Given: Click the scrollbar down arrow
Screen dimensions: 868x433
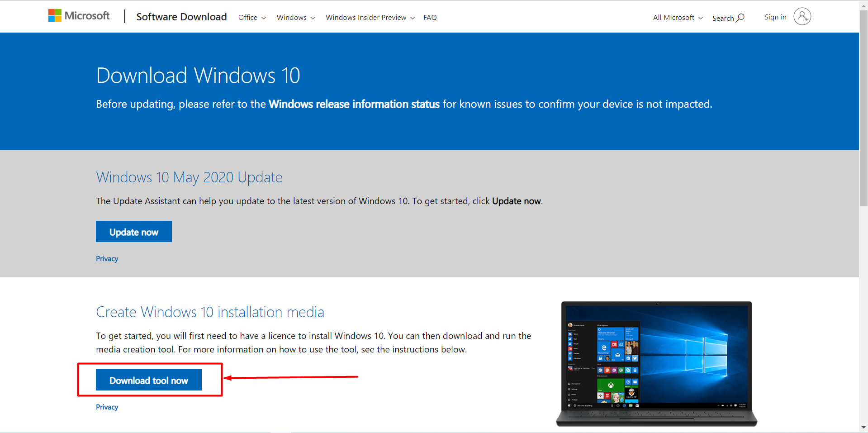Looking at the screenshot, I should click(x=863, y=427).
